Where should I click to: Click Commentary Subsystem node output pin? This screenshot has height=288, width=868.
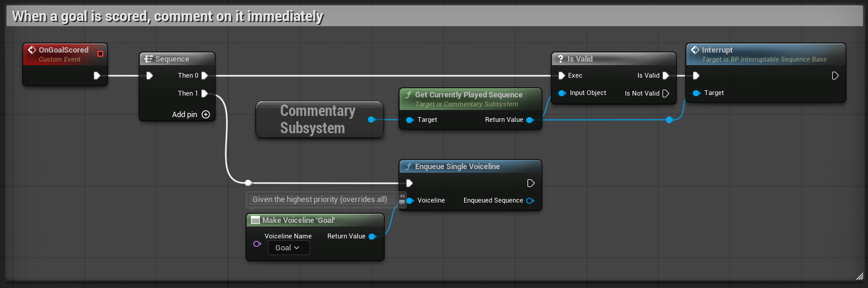pos(371,120)
